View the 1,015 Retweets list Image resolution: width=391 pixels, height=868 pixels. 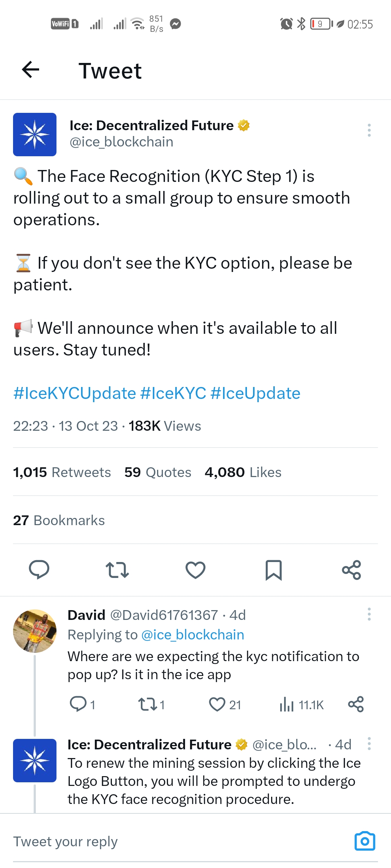point(62,472)
